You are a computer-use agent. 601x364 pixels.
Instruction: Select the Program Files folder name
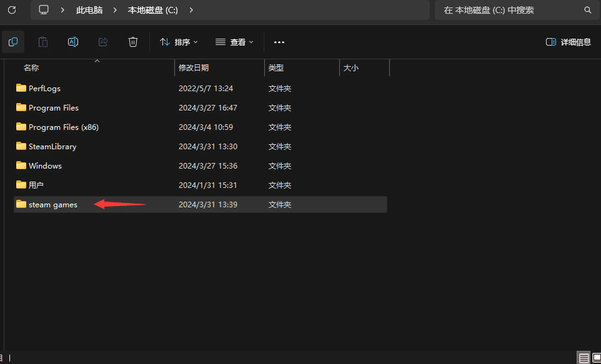(54, 107)
